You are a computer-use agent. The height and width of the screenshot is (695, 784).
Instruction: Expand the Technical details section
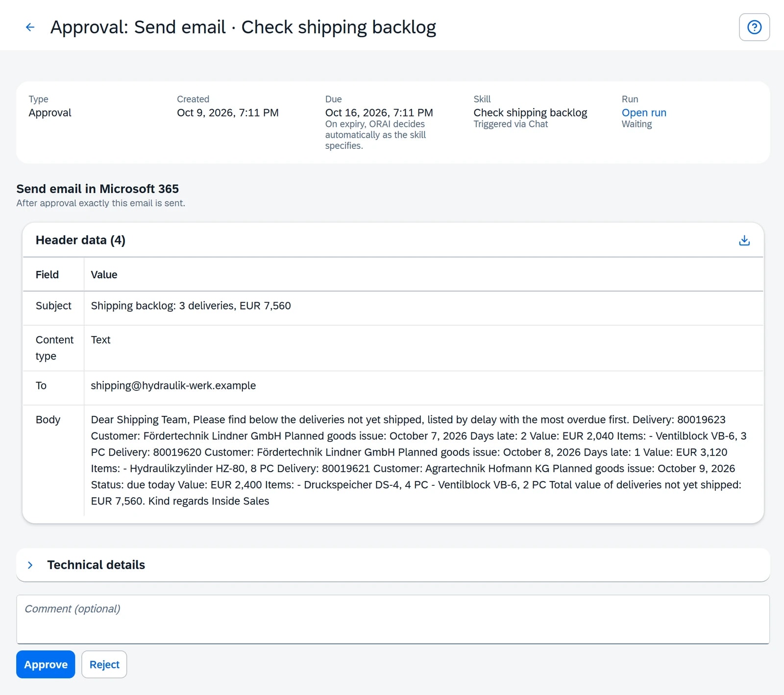click(30, 565)
